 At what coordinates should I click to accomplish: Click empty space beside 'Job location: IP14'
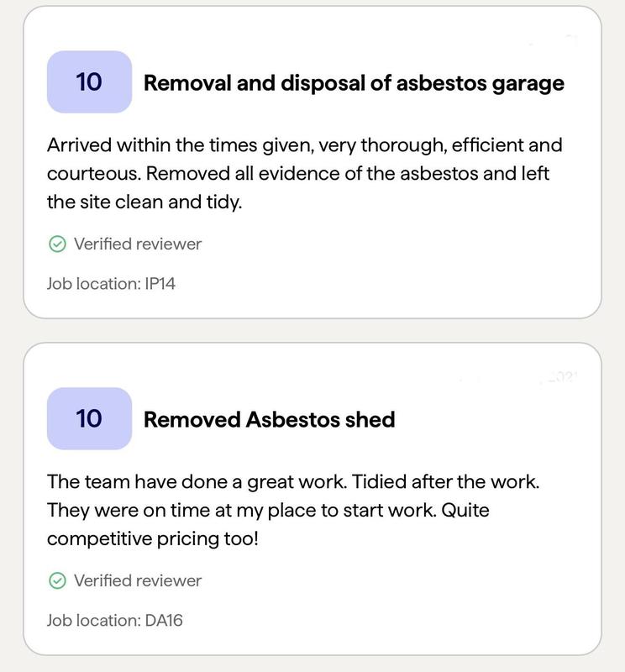click(378, 284)
